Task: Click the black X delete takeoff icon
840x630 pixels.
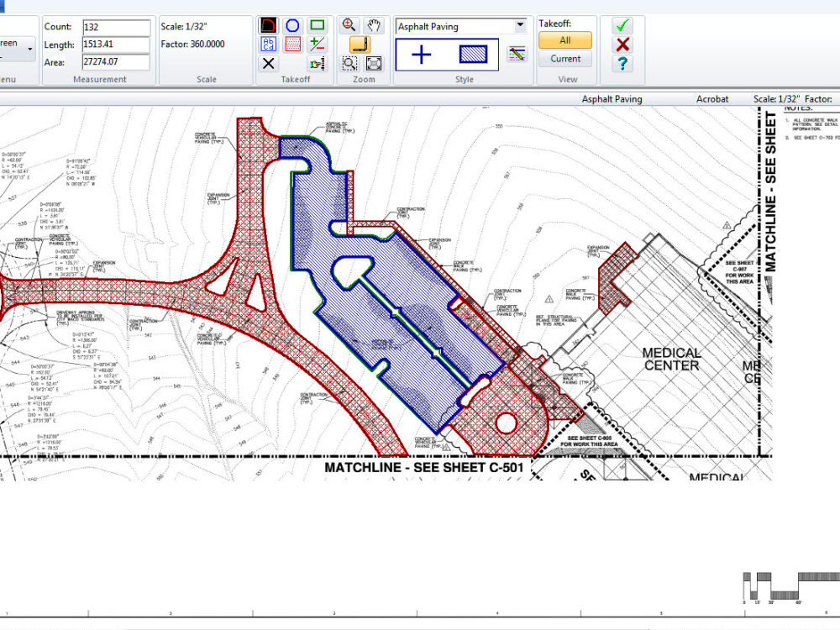Action: [269, 64]
